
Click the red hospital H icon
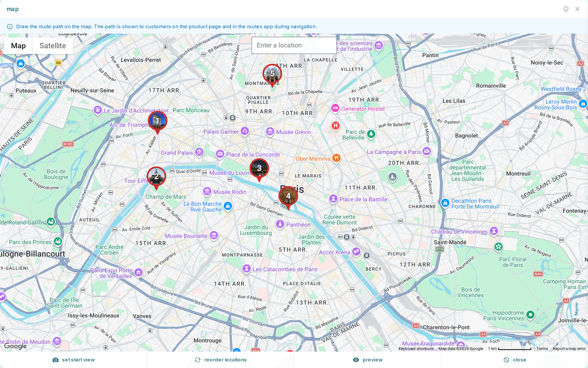click(x=336, y=126)
